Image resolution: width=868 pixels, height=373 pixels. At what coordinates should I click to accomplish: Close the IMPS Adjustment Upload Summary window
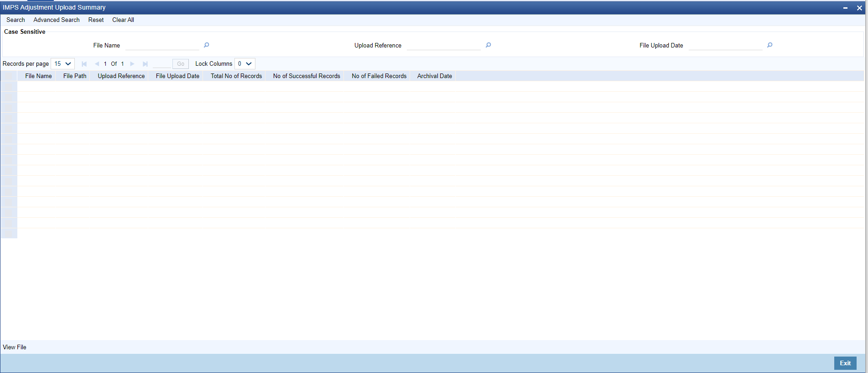859,8
